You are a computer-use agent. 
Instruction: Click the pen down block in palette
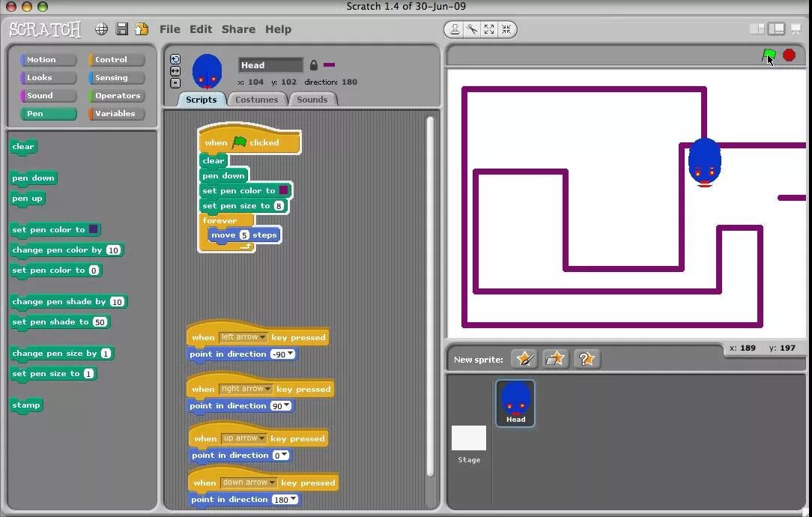33,178
